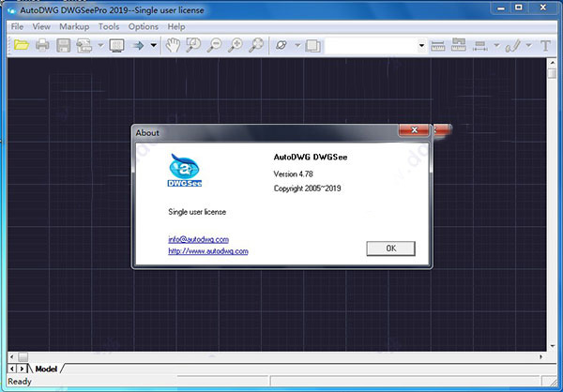The image size is (563, 392).
Task: Click the 3D orbit icon
Action: coord(281,45)
